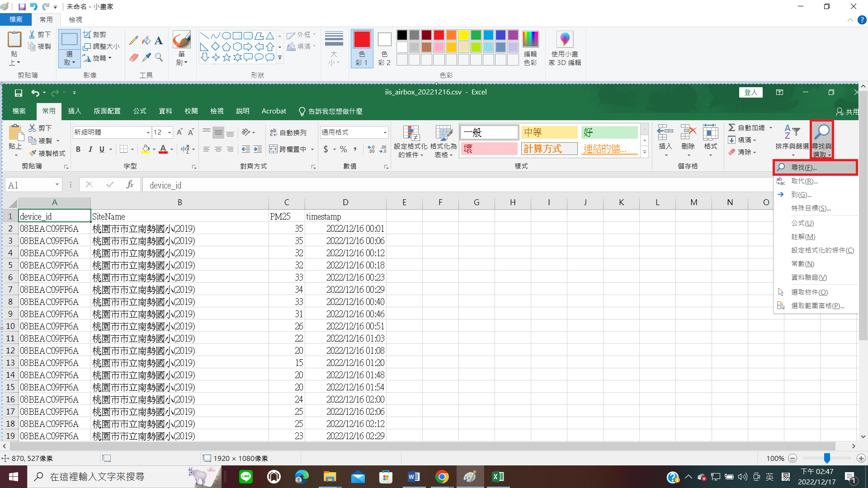Screen dimensions: 868x488
Task: Toggle the rectangular Select tool
Action: click(69, 39)
